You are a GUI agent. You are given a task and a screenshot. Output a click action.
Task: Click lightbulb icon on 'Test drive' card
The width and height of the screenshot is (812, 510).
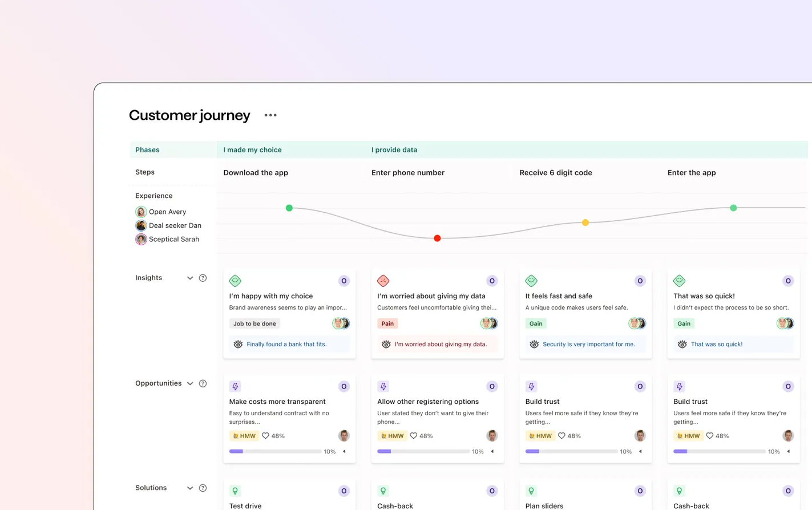pos(235,491)
